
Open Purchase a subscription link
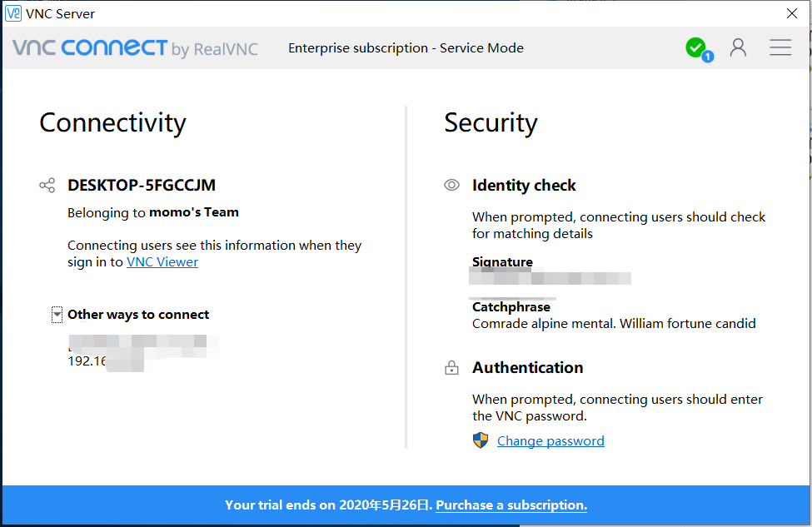[510, 505]
